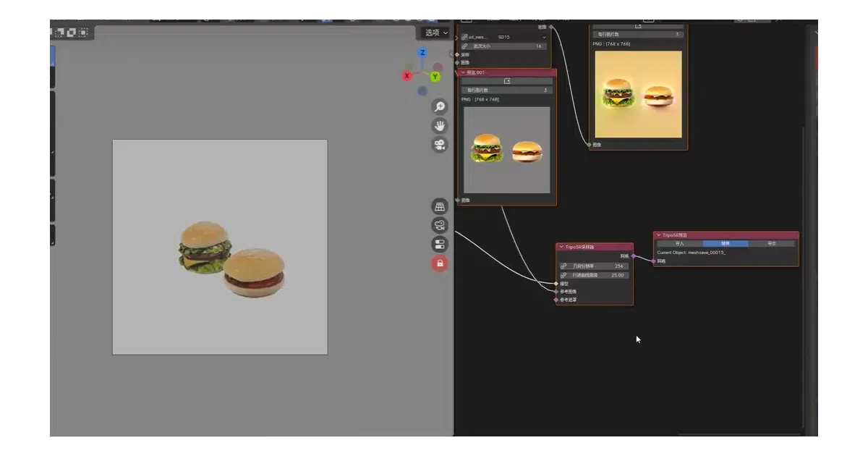Click the zoom magnifier icon in viewport
Viewport: 868px width, 456px height.
click(440, 107)
